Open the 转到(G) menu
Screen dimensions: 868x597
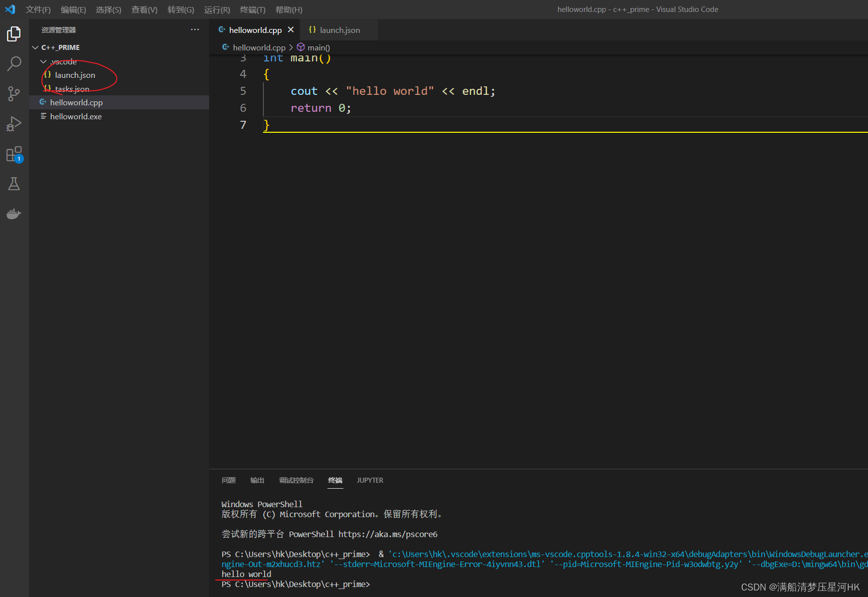pos(181,9)
